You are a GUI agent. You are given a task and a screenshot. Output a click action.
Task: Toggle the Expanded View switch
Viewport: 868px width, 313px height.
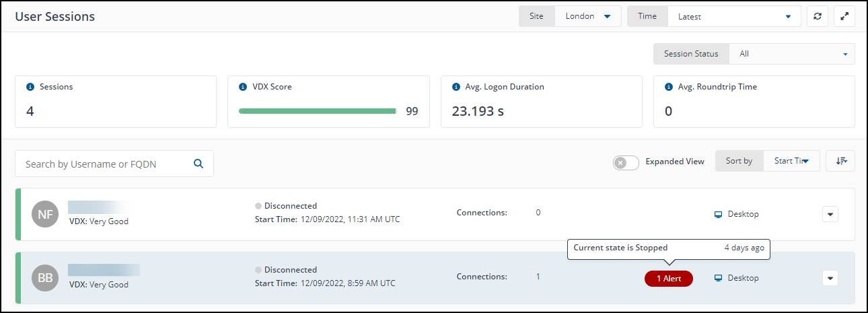[626, 162]
